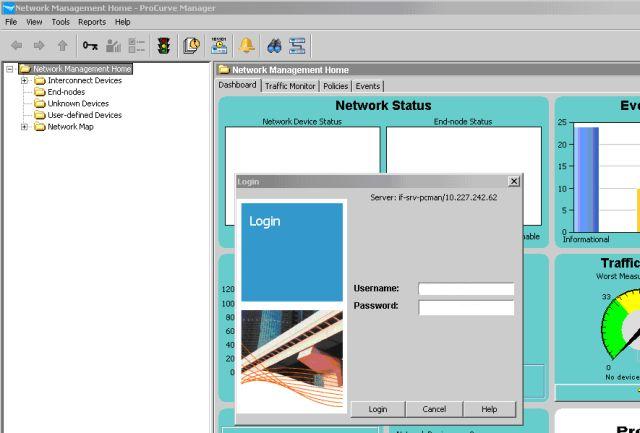Focus the Password input field
This screenshot has height=433, width=640.
click(x=466, y=307)
